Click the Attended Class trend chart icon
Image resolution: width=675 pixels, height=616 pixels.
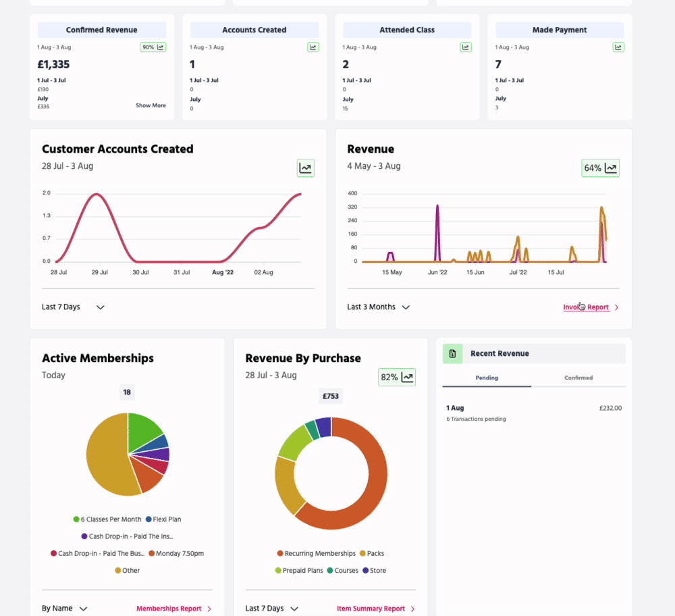point(465,47)
